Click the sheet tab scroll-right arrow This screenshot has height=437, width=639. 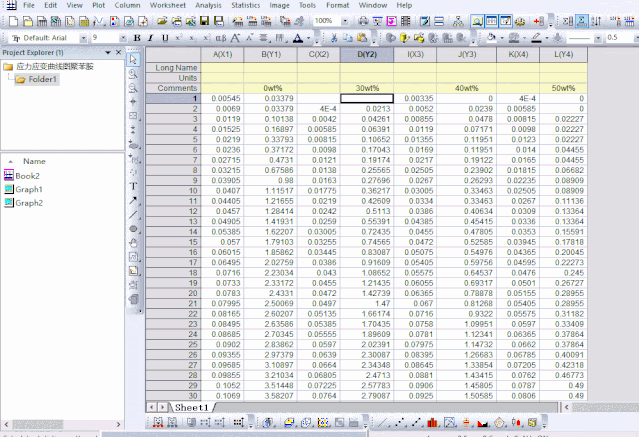point(163,407)
